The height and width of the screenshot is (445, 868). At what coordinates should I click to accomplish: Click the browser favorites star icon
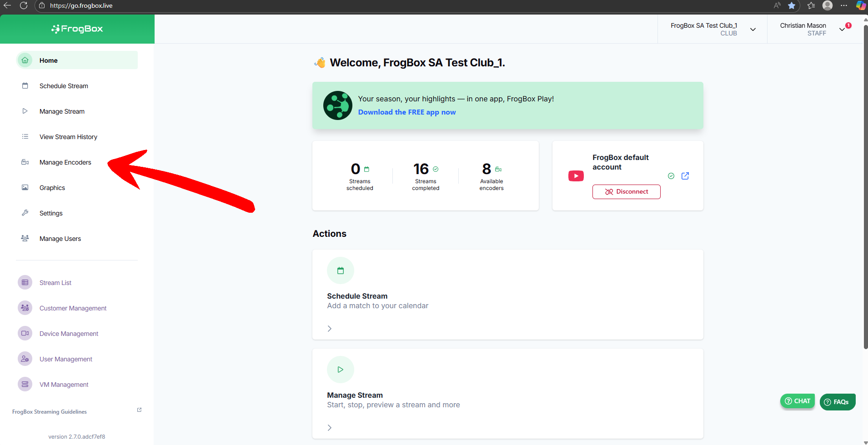pyautogui.click(x=792, y=5)
